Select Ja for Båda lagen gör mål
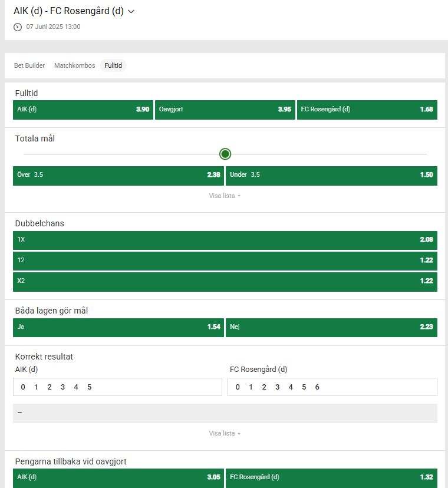 click(x=118, y=327)
